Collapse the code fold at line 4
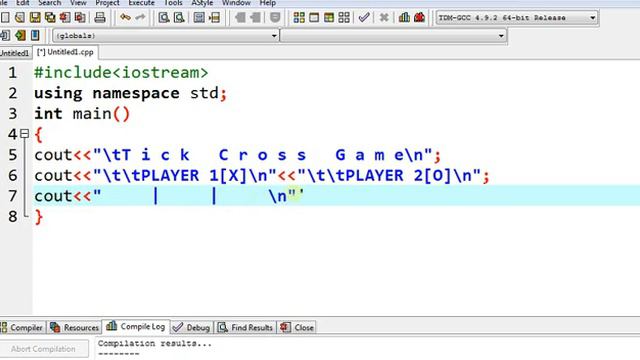 tap(25, 133)
